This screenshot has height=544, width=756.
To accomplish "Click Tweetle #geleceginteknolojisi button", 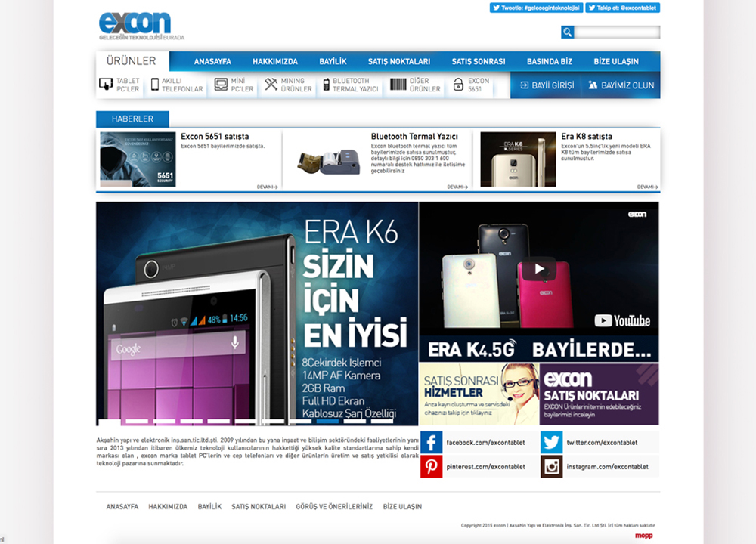I will [535, 8].
